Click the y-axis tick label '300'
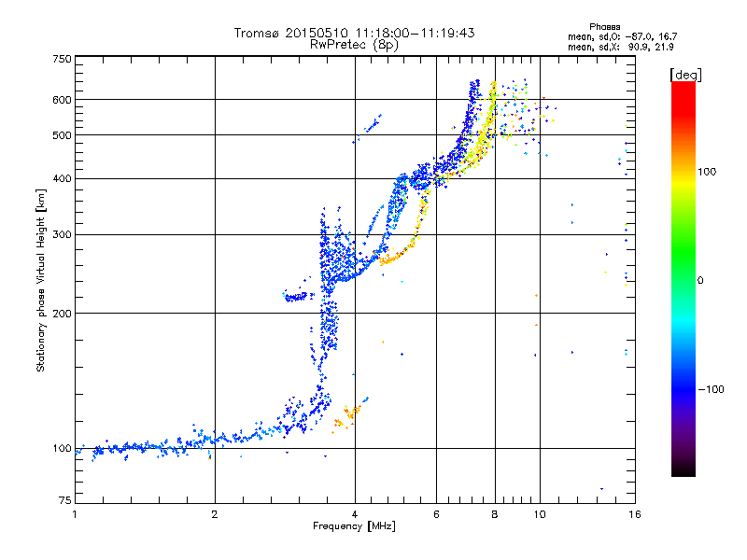This screenshot has width=747, height=560. (62, 235)
